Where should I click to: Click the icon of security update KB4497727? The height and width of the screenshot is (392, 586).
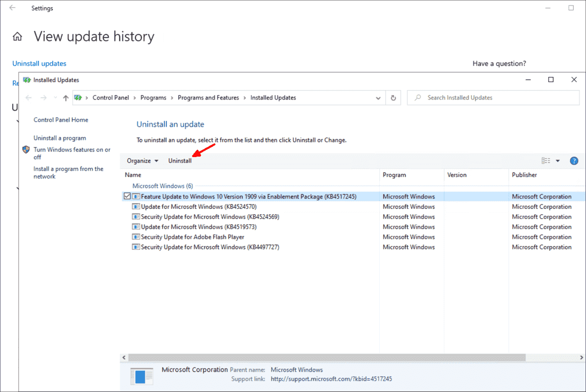pos(135,247)
